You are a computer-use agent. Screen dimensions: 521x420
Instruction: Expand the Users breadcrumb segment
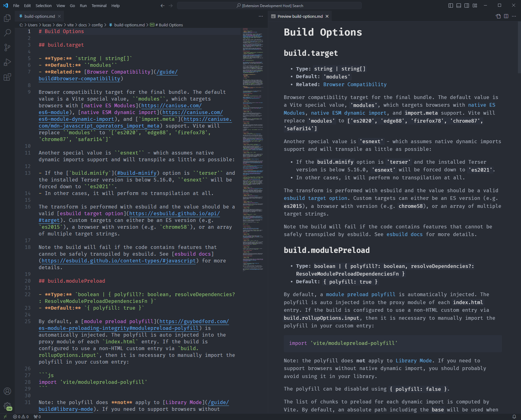coord(33,25)
